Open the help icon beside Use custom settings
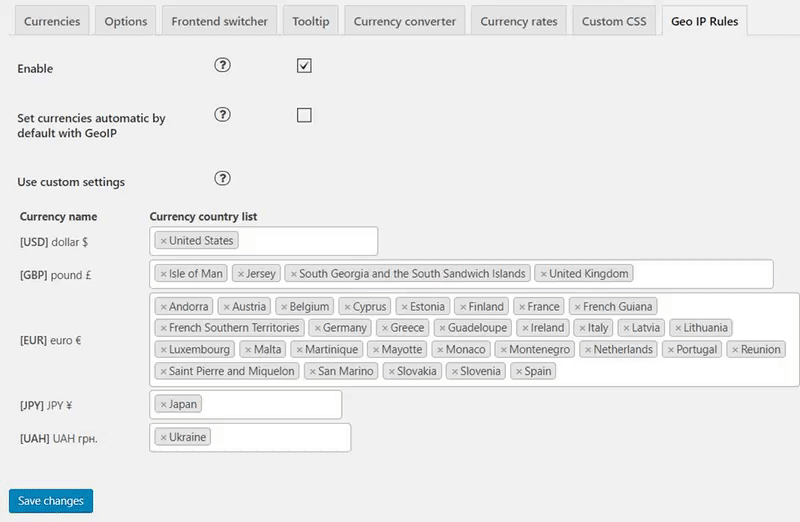 [x=222, y=179]
